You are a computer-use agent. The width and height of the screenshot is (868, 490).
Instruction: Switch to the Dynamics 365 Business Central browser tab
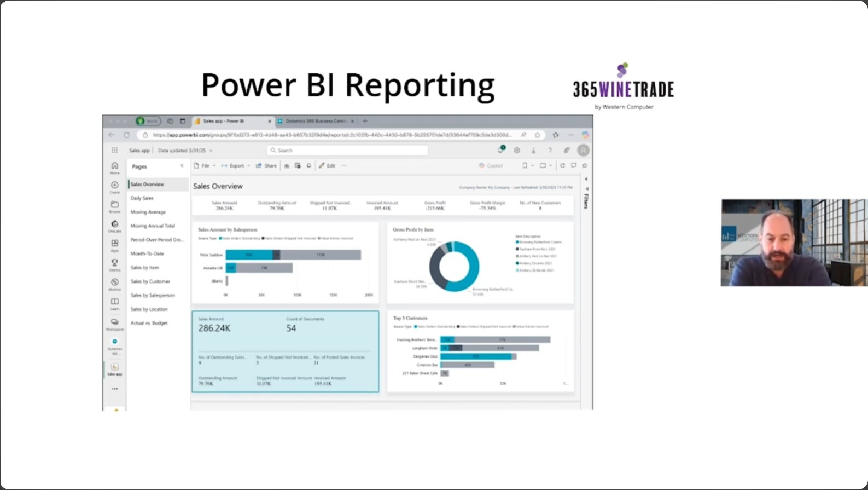[316, 121]
